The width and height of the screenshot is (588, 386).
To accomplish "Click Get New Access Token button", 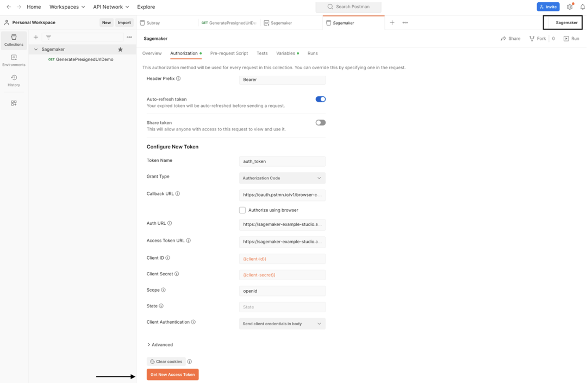I will coord(172,375).
